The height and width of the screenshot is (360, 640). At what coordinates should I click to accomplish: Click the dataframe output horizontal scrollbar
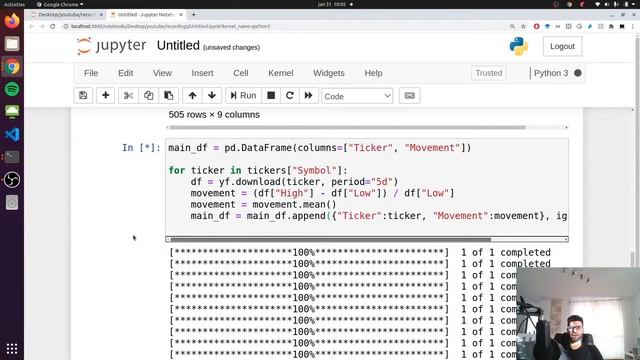click(367, 127)
